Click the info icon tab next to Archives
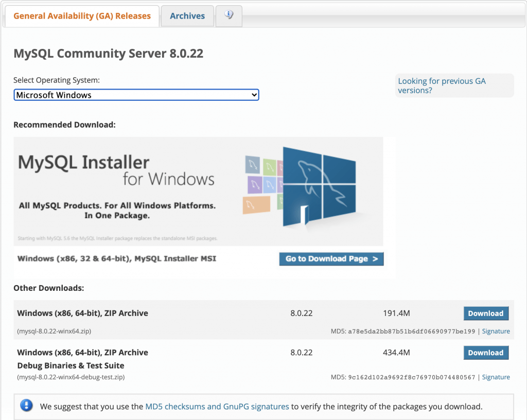 [229, 15]
